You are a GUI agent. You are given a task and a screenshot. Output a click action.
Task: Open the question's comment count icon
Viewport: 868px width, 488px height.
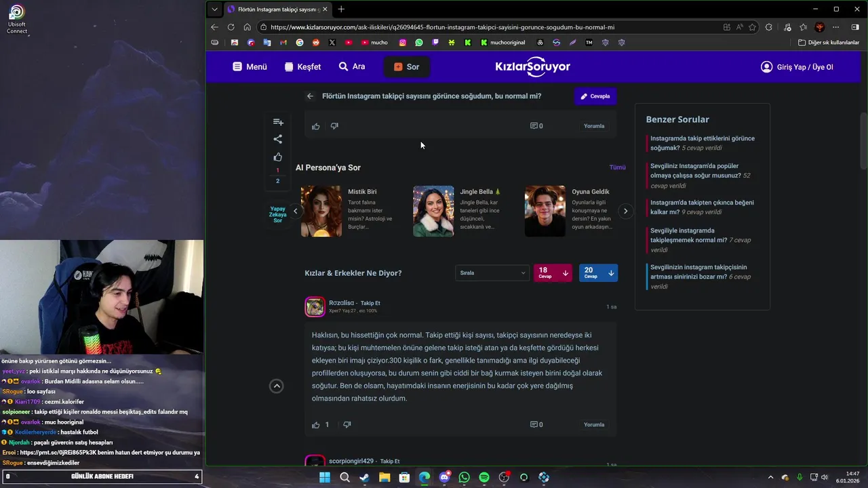(x=536, y=126)
